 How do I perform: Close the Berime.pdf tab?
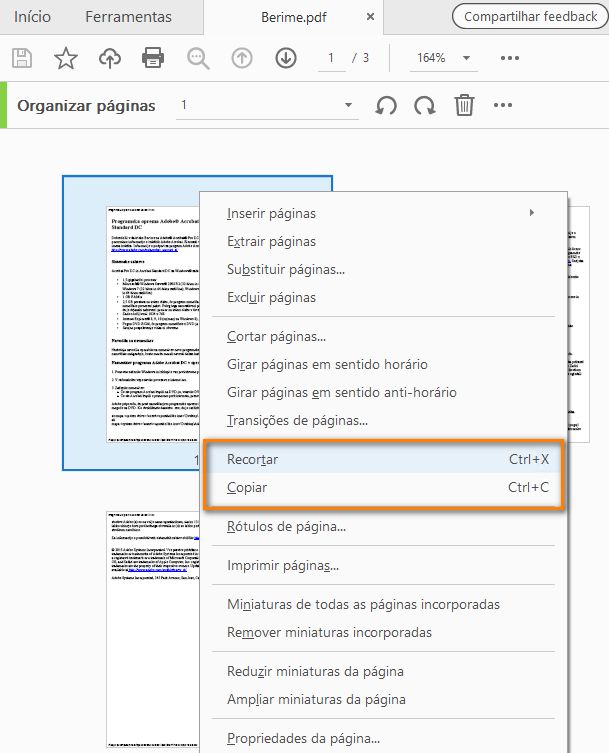tap(370, 17)
